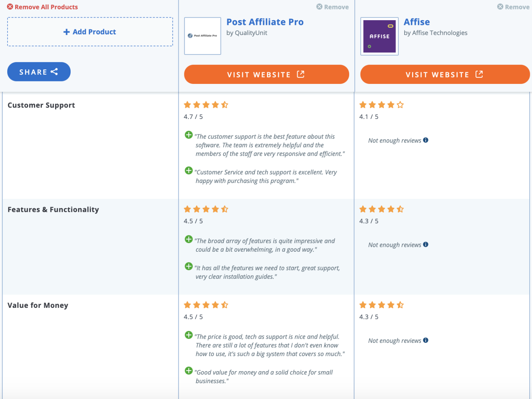Click the Post Affiliate Pro title link
532x399 pixels.
pyautogui.click(x=265, y=22)
